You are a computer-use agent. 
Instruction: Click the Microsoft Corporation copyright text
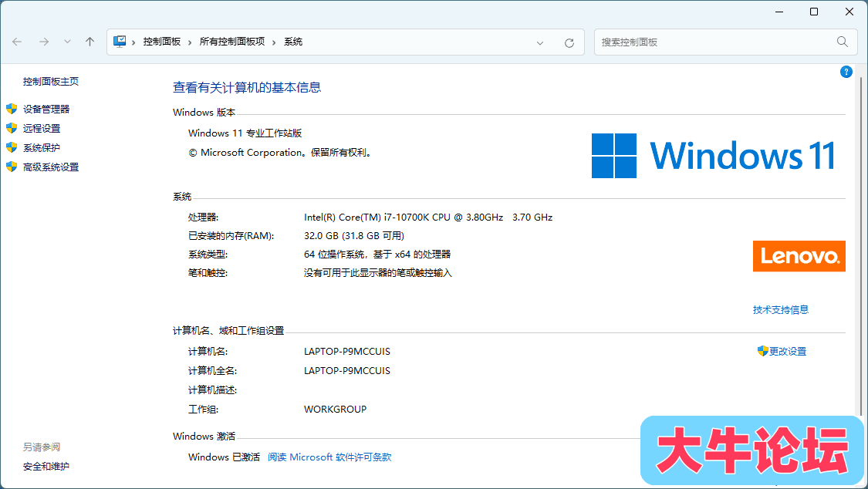tap(279, 153)
